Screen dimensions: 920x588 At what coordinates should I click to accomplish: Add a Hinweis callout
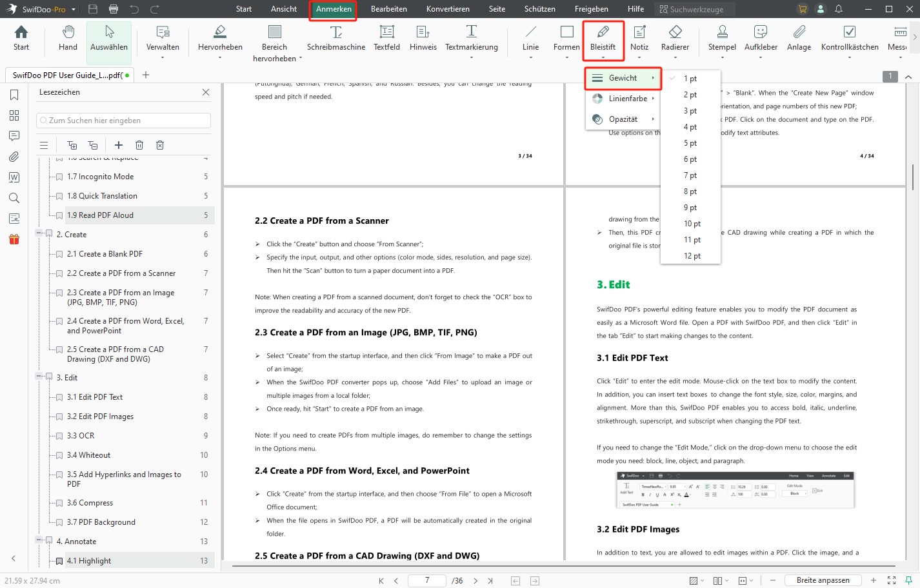tap(423, 38)
